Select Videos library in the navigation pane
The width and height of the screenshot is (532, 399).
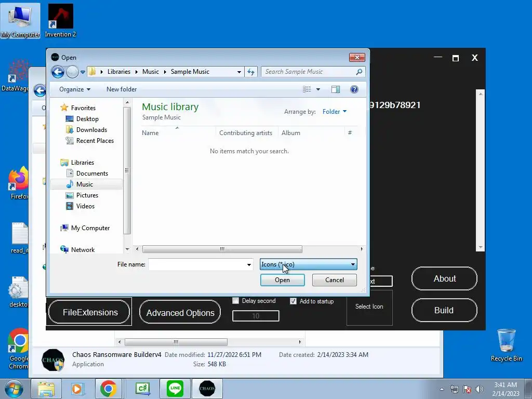85,206
